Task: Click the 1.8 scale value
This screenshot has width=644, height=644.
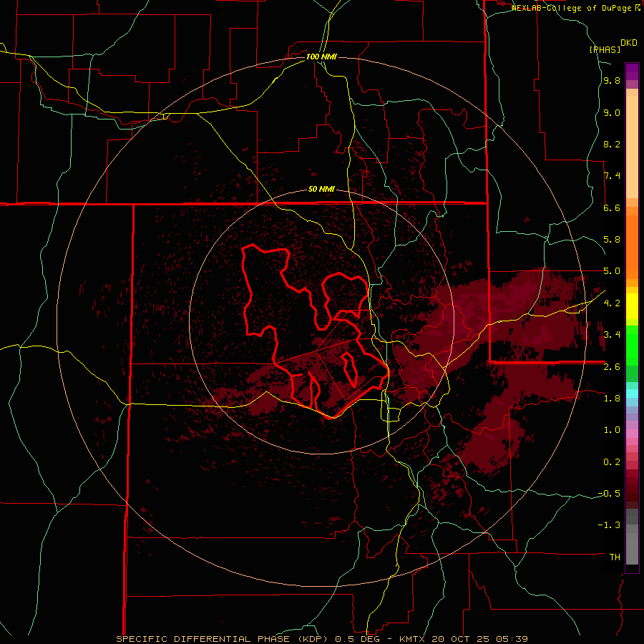Action: pyautogui.click(x=612, y=399)
